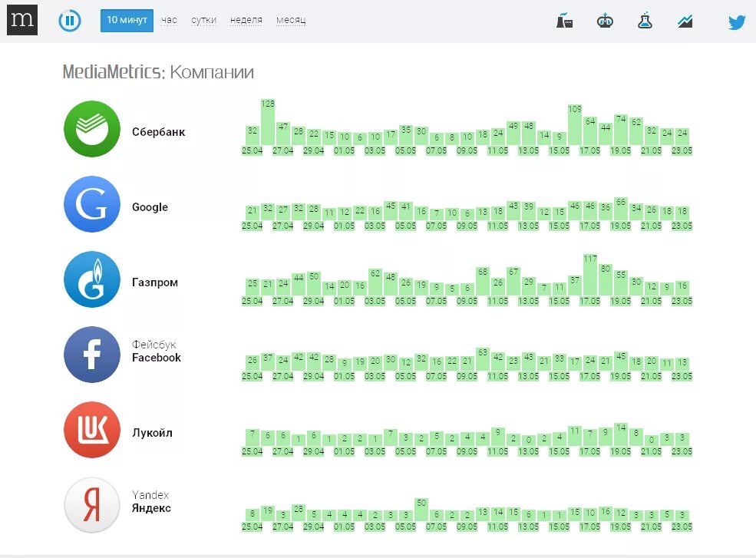Click the 50 bar in Яндекс chart
756x558 pixels.
[421, 510]
